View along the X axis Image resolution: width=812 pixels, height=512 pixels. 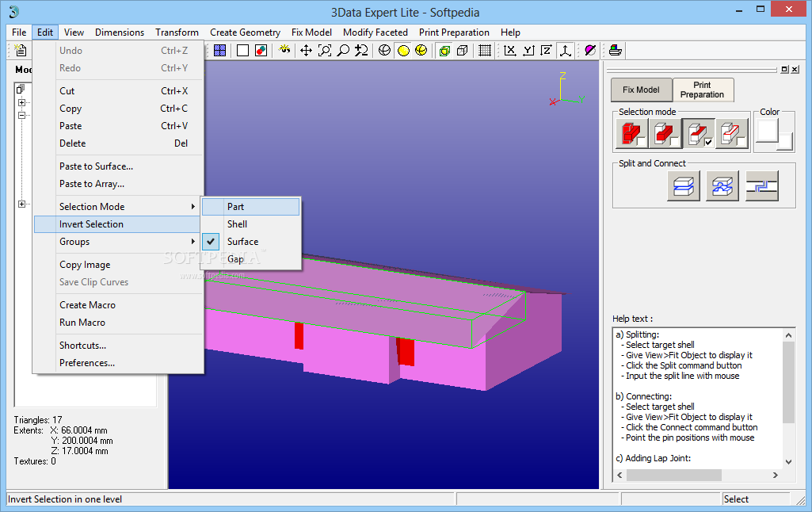pyautogui.click(x=509, y=50)
